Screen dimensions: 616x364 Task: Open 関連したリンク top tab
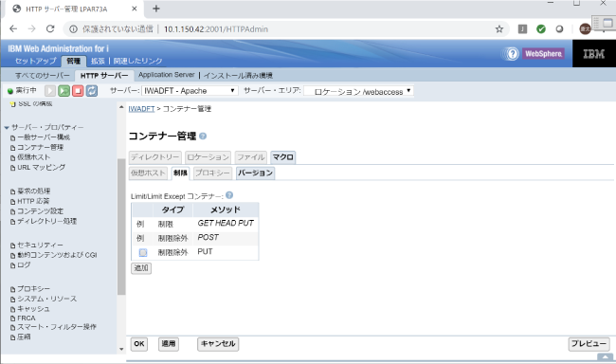click(x=137, y=61)
